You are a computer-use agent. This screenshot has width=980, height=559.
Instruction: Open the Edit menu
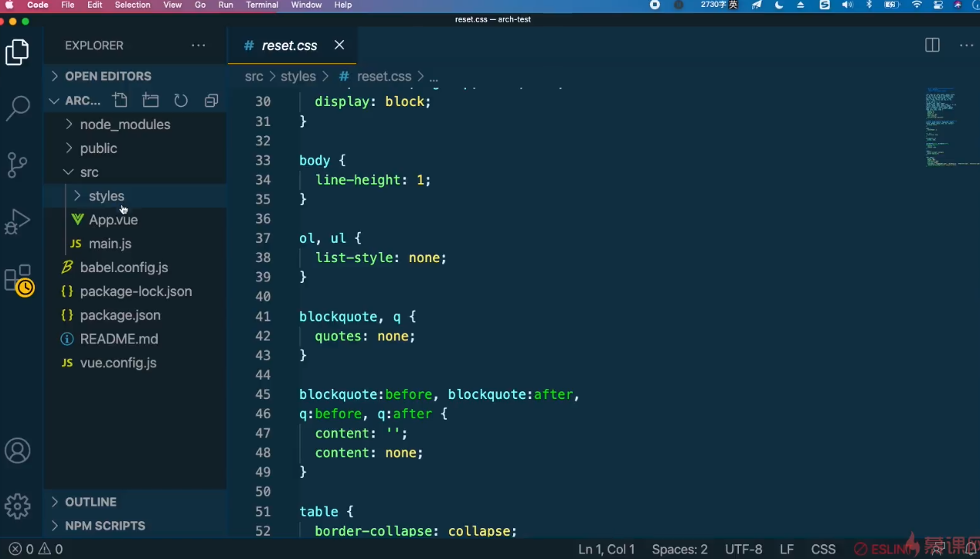pos(95,5)
